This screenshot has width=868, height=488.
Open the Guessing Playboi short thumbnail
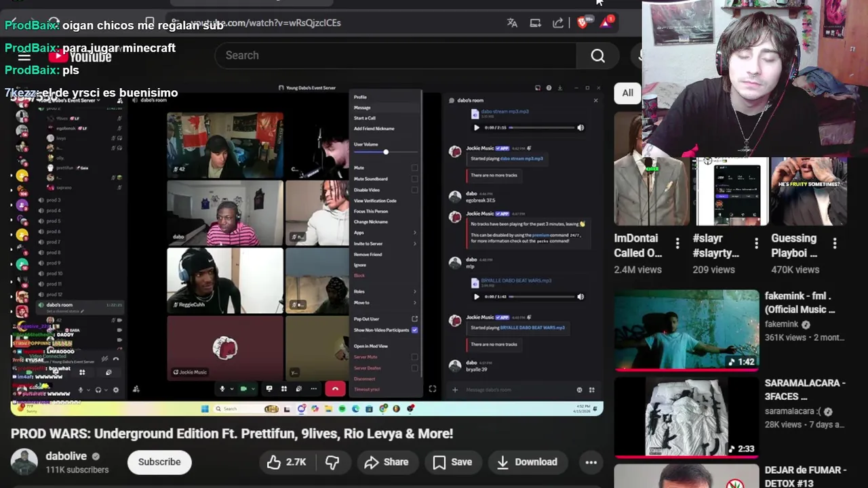tap(809, 191)
